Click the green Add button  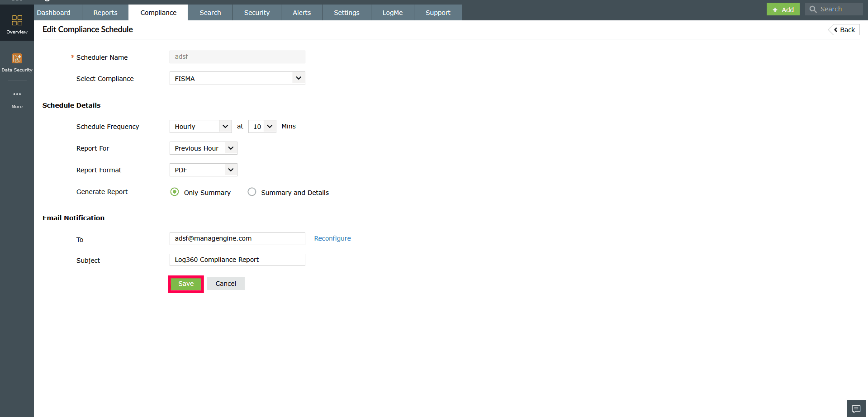783,9
